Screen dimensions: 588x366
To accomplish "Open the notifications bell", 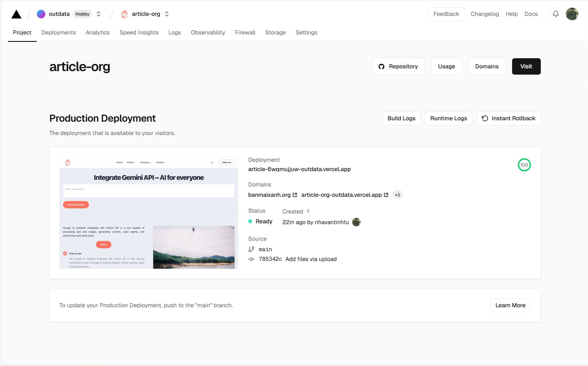I will pyautogui.click(x=556, y=14).
